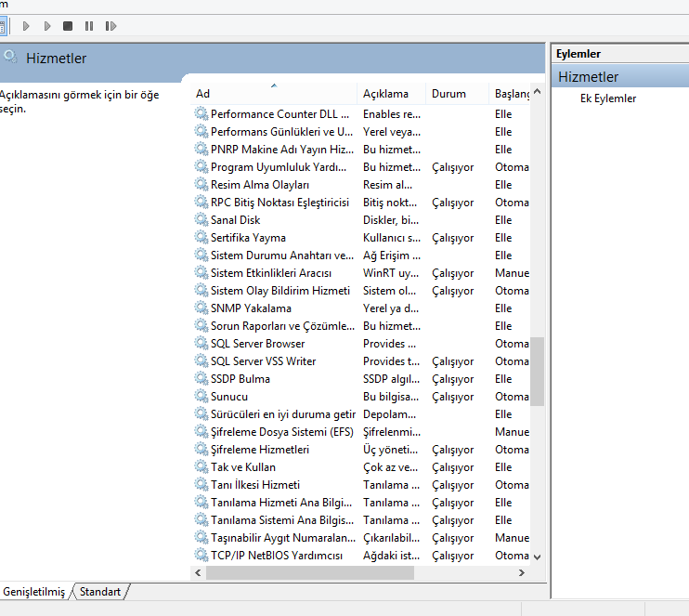Click the gear icon next to Sunucu
689x616 pixels.
click(201, 397)
